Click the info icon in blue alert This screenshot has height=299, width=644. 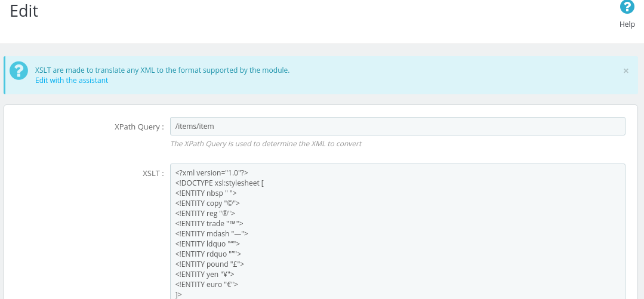click(19, 70)
